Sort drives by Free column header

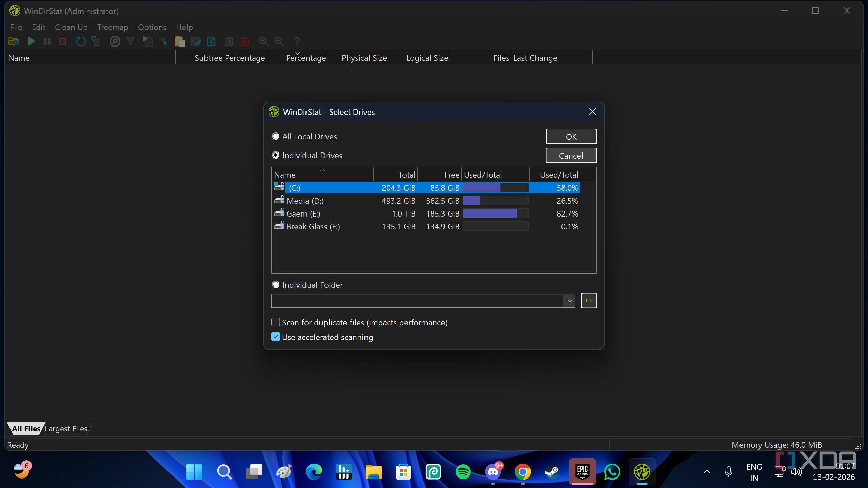[439, 175]
